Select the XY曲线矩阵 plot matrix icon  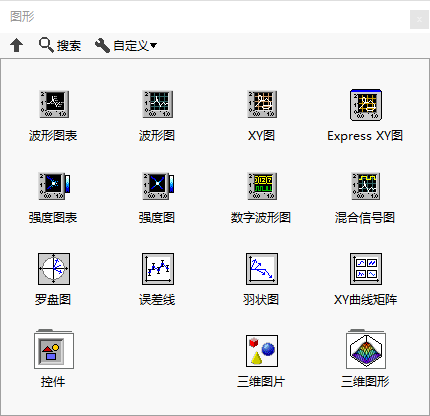click(x=366, y=269)
